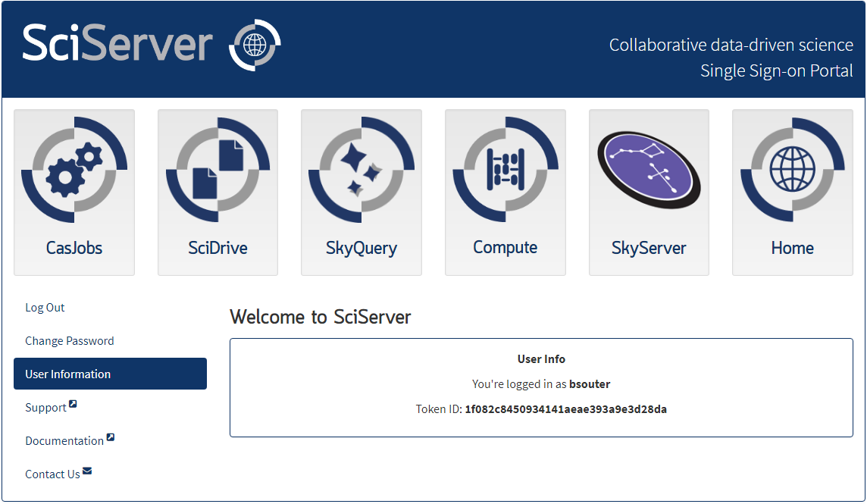
Task: Click the SciServer wordmark in the header
Action: [x=117, y=43]
